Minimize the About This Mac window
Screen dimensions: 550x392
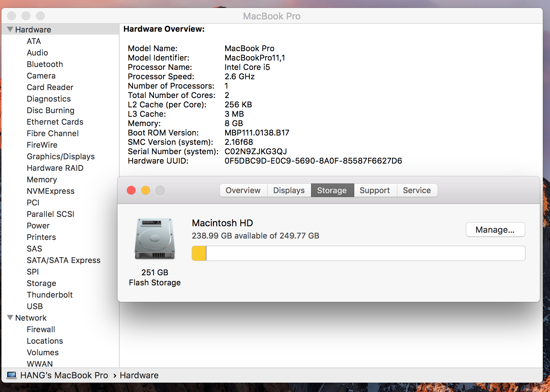click(x=146, y=190)
